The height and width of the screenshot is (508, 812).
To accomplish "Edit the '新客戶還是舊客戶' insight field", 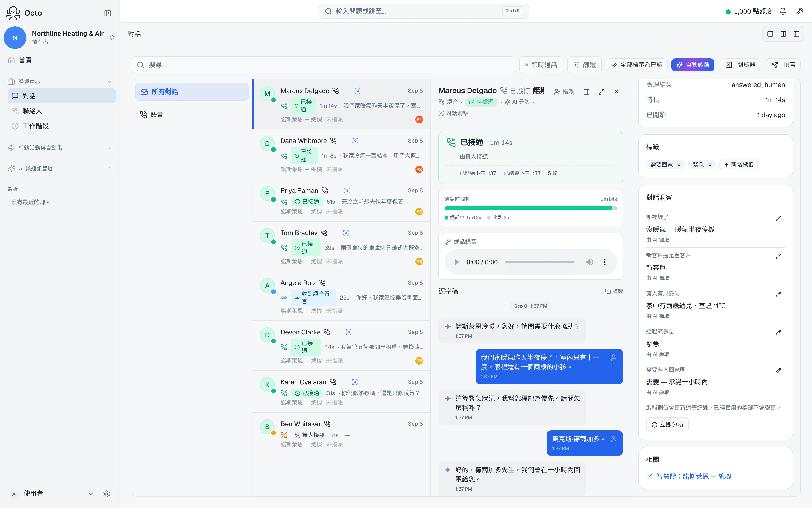I will coord(778,256).
